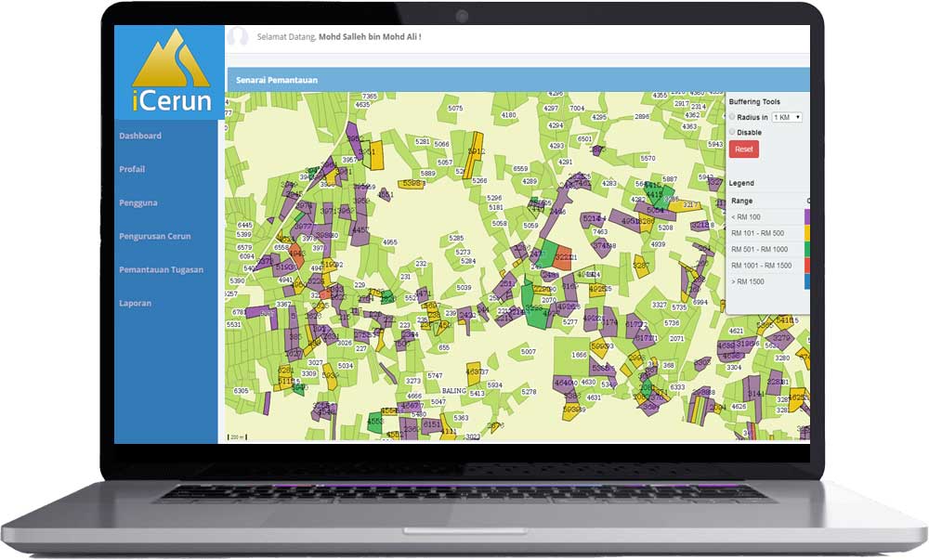This screenshot has height=560, width=929.
Task: Open the 1 KM radius dropdown
Action: click(787, 117)
